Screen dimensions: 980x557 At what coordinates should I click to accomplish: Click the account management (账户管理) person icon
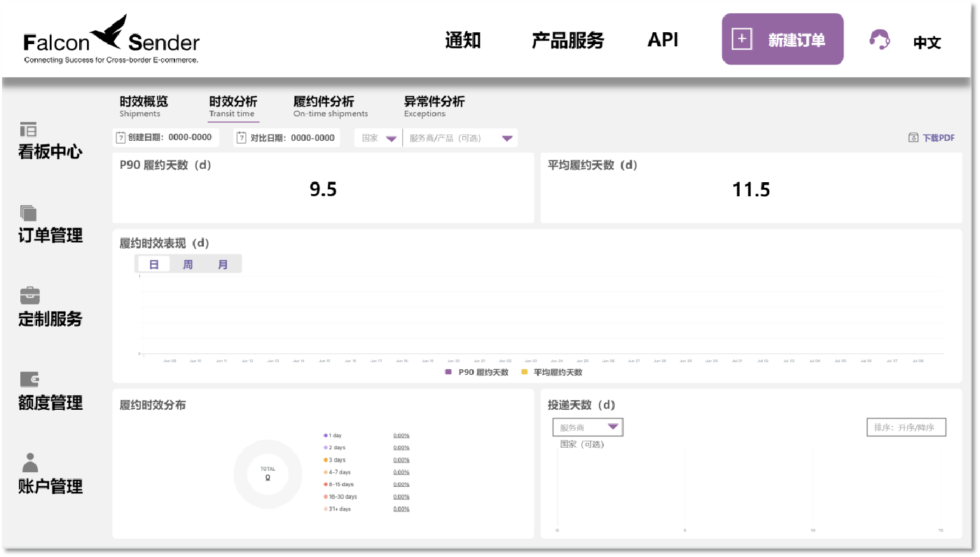click(x=29, y=462)
